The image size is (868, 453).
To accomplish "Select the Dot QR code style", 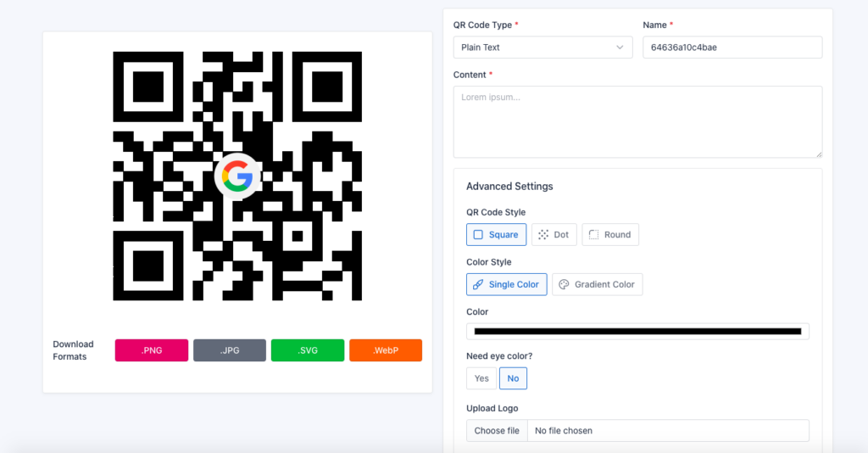I will pyautogui.click(x=554, y=234).
